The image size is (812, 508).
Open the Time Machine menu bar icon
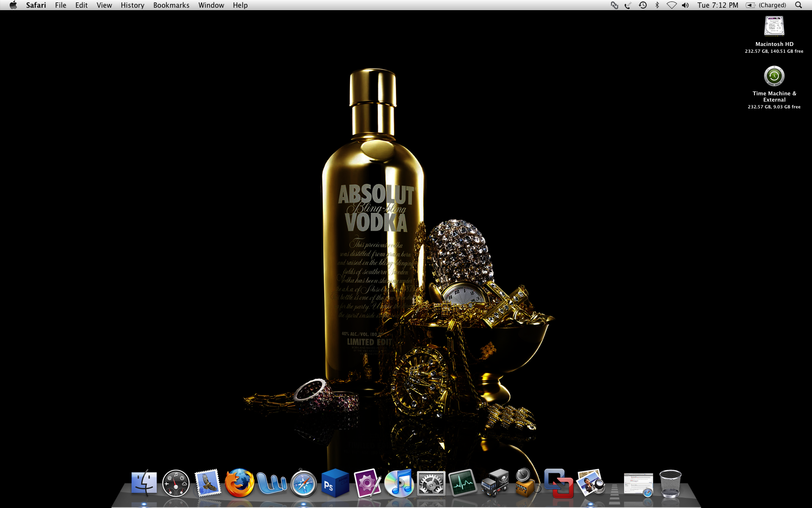pos(643,5)
